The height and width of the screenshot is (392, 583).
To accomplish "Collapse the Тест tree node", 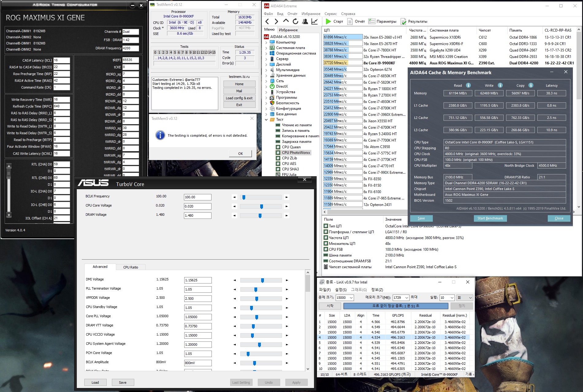I will (x=266, y=120).
